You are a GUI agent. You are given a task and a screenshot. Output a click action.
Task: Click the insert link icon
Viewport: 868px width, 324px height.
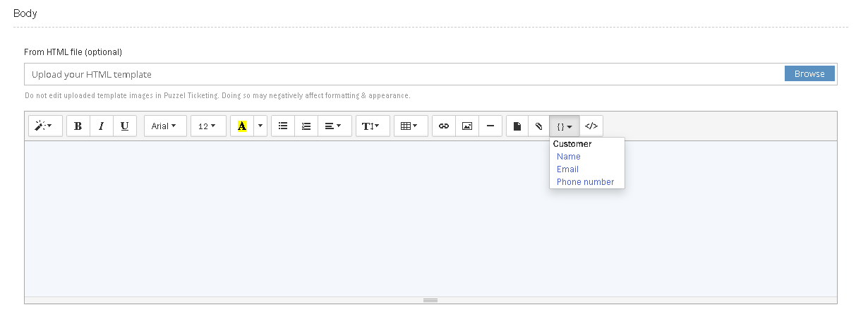coord(444,126)
